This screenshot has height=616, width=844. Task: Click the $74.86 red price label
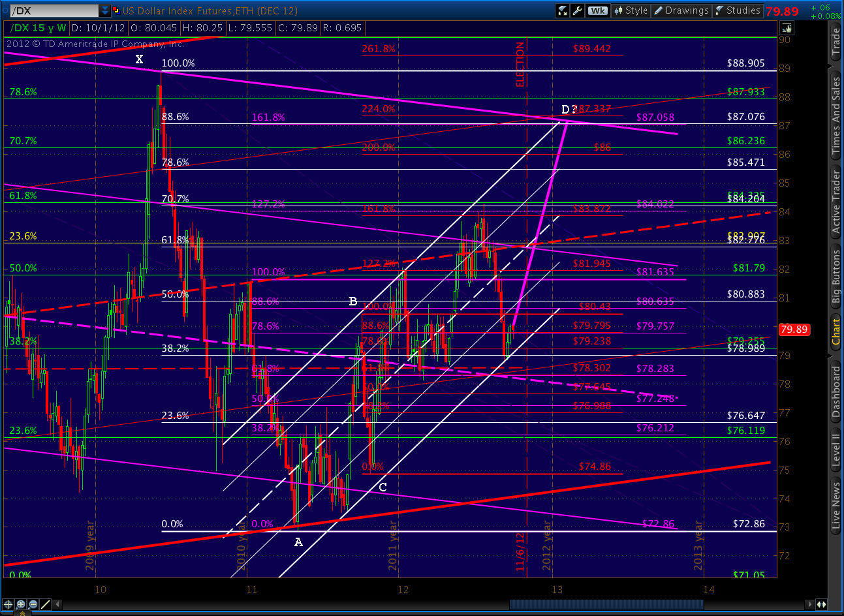595,467
